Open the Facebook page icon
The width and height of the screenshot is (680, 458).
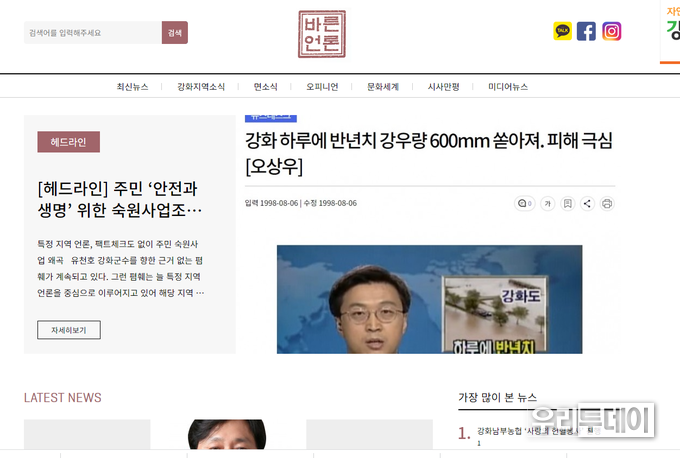[586, 31]
